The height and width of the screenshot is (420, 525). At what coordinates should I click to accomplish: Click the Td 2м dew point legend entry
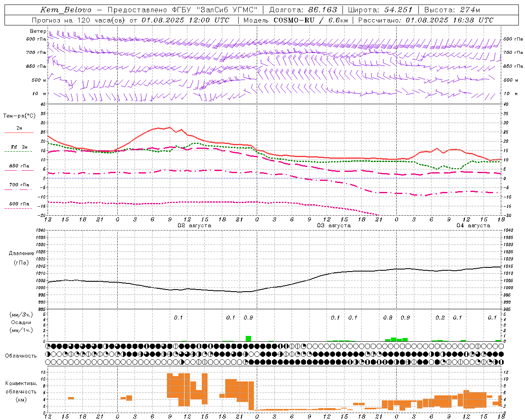point(19,147)
